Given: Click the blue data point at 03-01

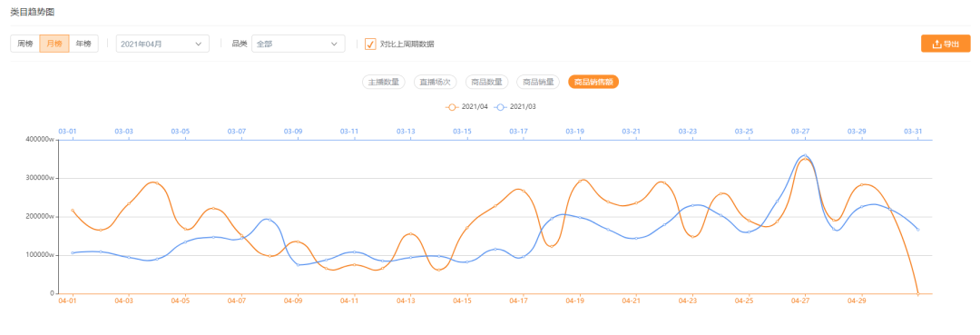Looking at the screenshot, I should (x=73, y=252).
